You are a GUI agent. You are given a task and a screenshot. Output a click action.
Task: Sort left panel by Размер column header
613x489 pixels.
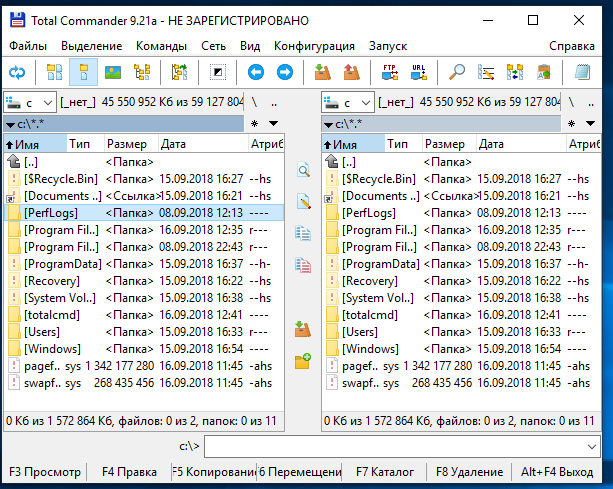(131, 144)
